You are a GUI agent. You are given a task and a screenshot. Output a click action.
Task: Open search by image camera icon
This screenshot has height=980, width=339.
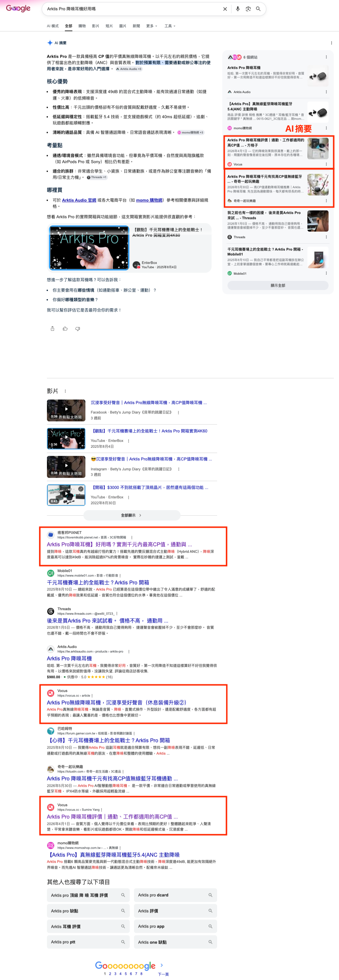pos(248,9)
